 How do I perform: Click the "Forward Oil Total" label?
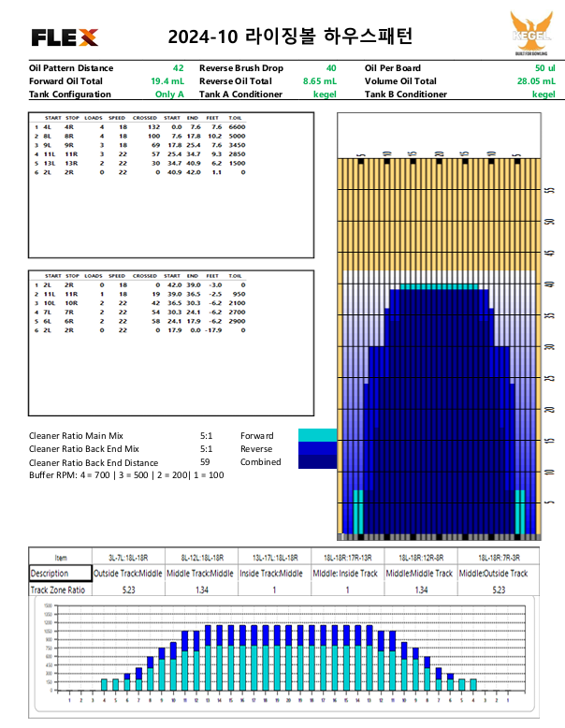(x=65, y=81)
